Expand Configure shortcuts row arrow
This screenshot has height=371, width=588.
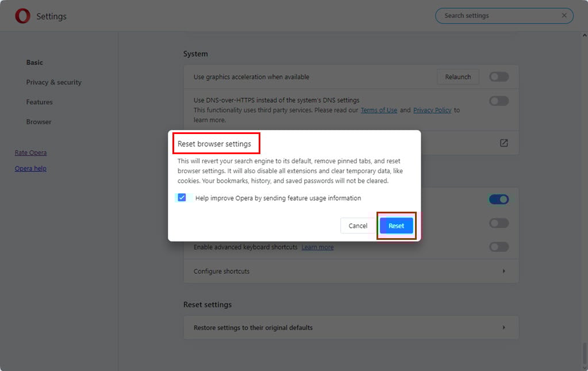pos(504,271)
